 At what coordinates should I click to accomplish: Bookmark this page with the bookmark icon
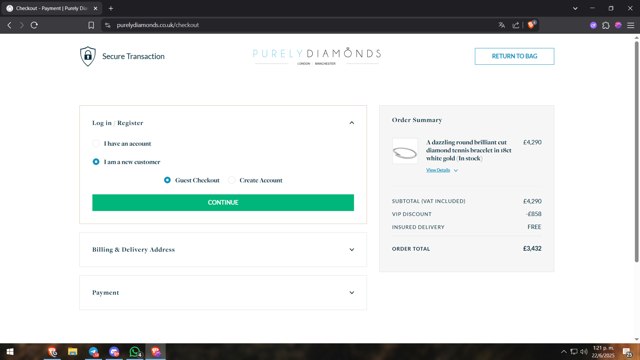point(91,25)
